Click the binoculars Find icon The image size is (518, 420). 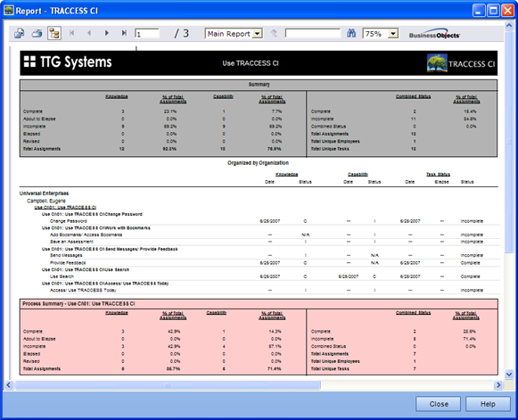(351, 33)
